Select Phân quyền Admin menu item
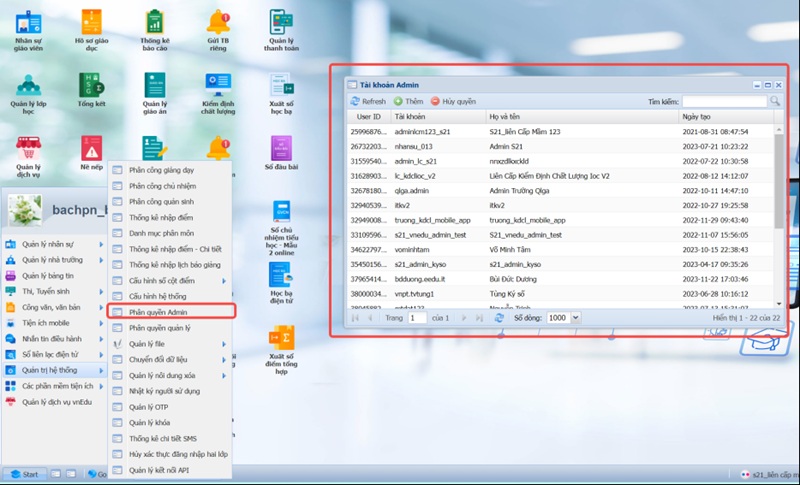800x485 pixels. (x=170, y=312)
